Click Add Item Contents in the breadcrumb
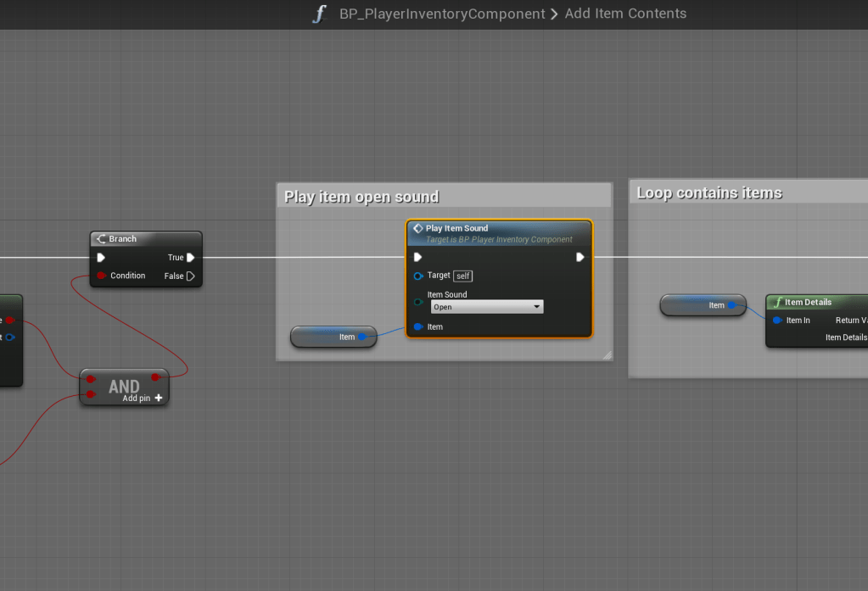The image size is (868, 591). tap(625, 14)
